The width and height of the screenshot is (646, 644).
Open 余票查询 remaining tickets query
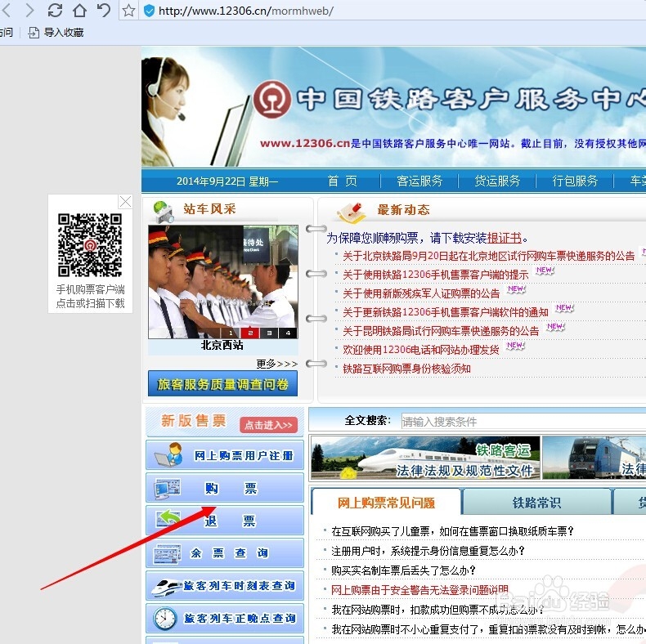(225, 552)
